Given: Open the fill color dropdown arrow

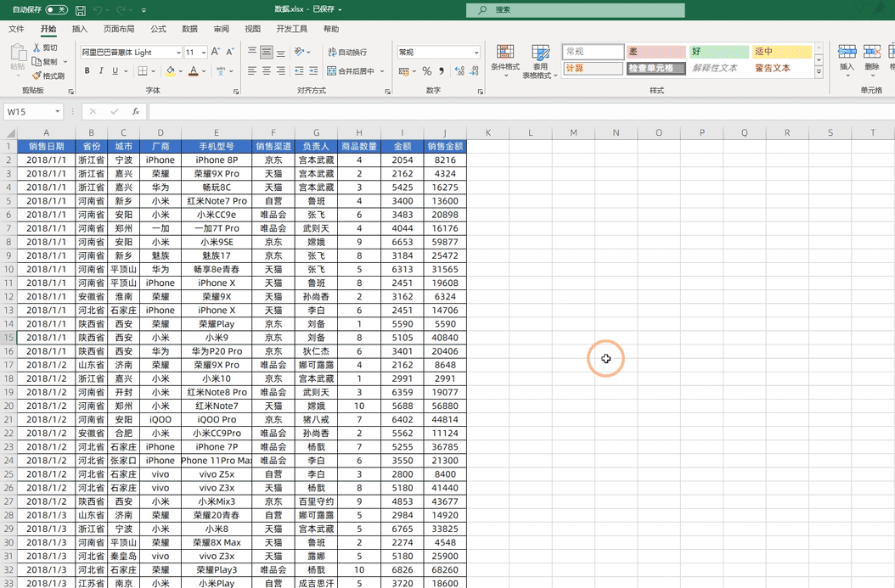Looking at the screenshot, I should pos(180,71).
